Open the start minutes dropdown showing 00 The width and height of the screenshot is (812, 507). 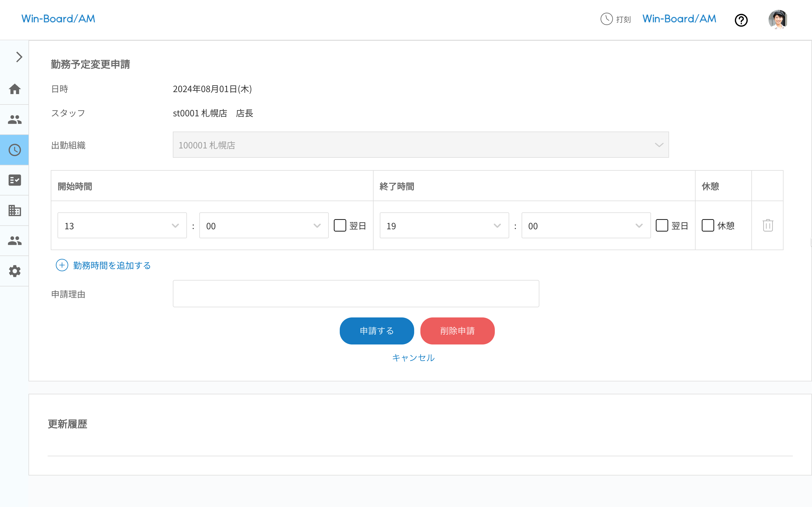pyautogui.click(x=264, y=225)
